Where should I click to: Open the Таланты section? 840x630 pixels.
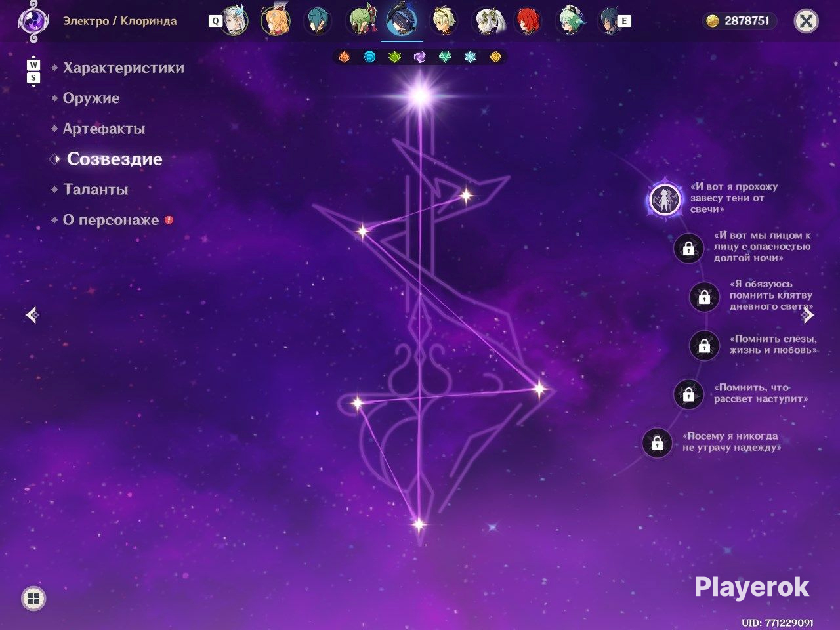[95, 190]
